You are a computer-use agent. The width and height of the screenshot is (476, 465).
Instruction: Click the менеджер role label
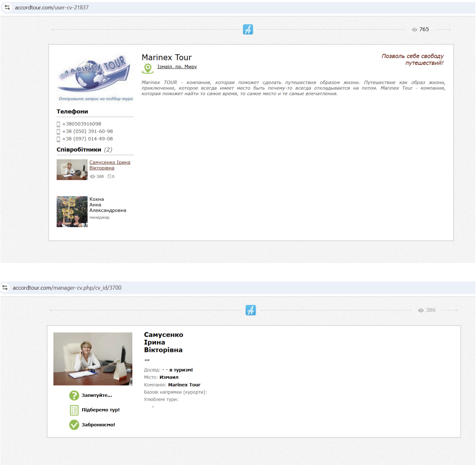click(x=99, y=218)
